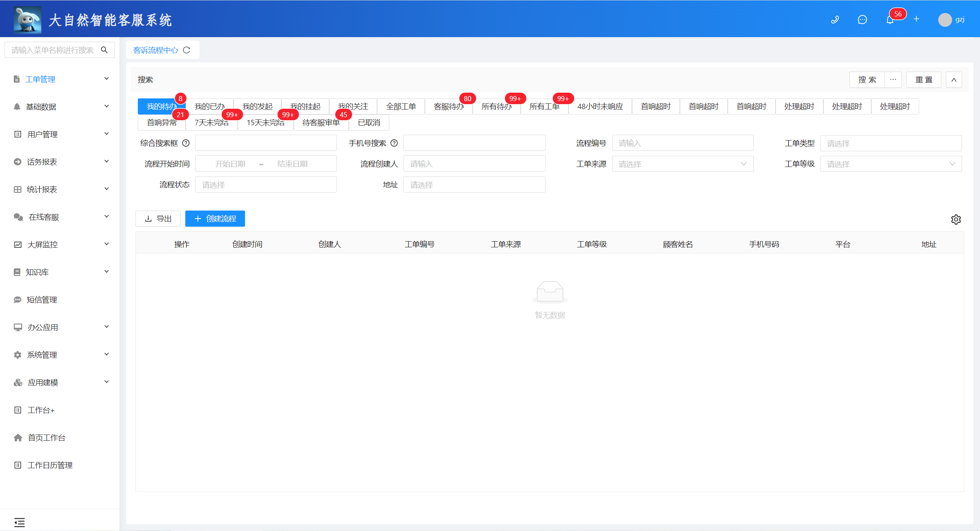Switch to the 15天未完结 tab
The image size is (980, 531).
click(266, 123)
